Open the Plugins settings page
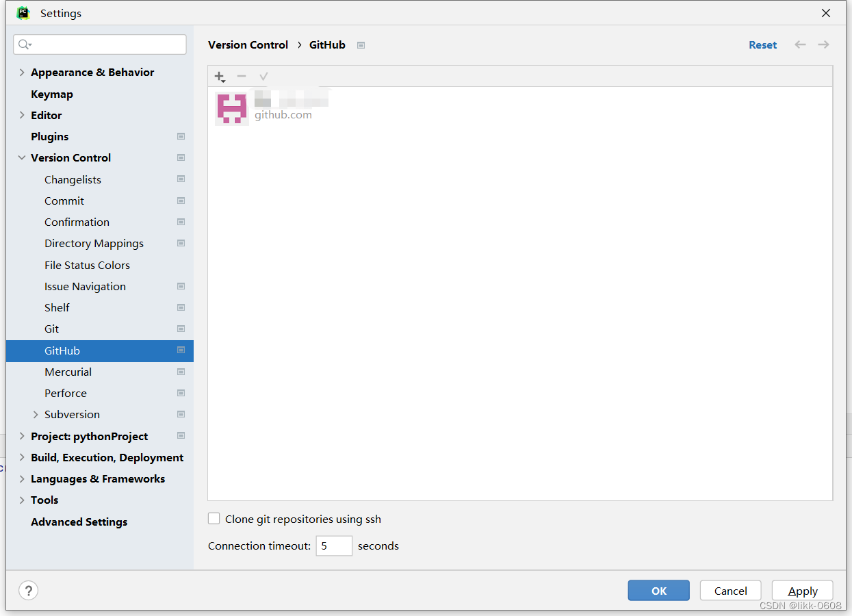This screenshot has width=852, height=616. click(x=50, y=136)
